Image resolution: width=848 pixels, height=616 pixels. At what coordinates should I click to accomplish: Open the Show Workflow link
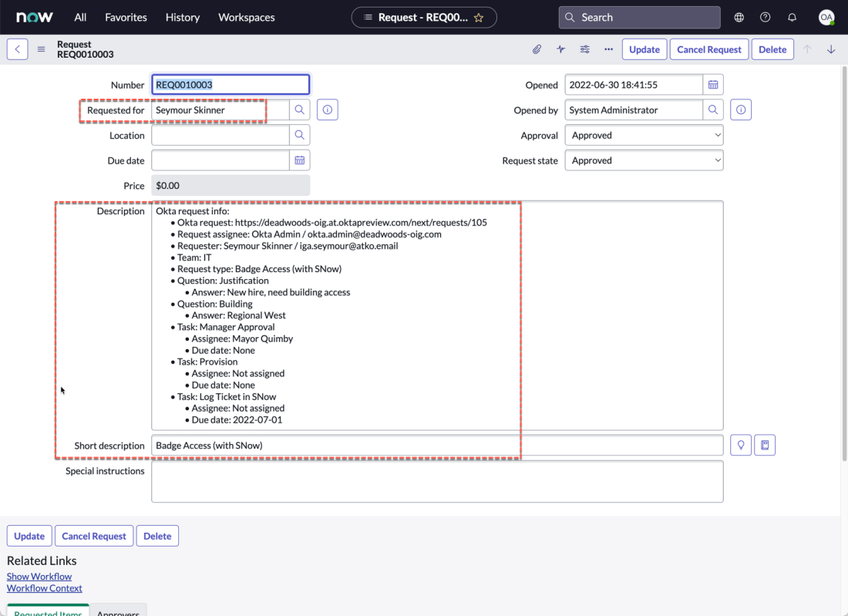(x=39, y=576)
